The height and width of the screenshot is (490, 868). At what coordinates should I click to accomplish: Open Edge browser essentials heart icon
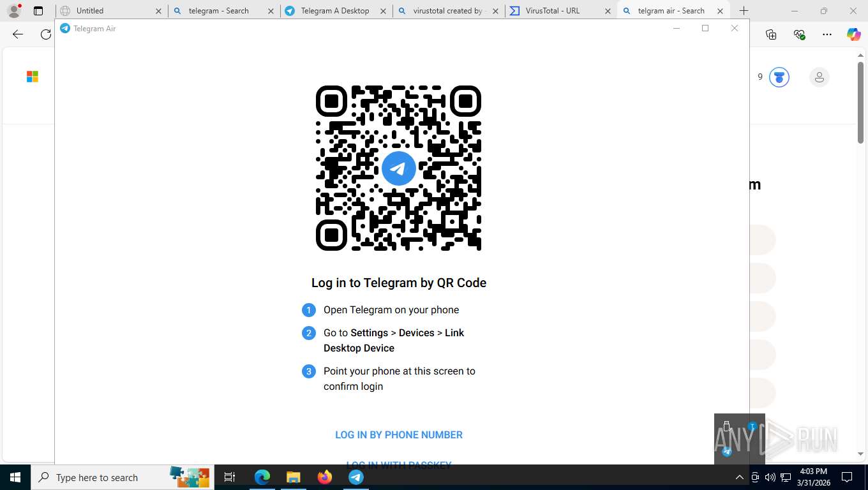799,34
